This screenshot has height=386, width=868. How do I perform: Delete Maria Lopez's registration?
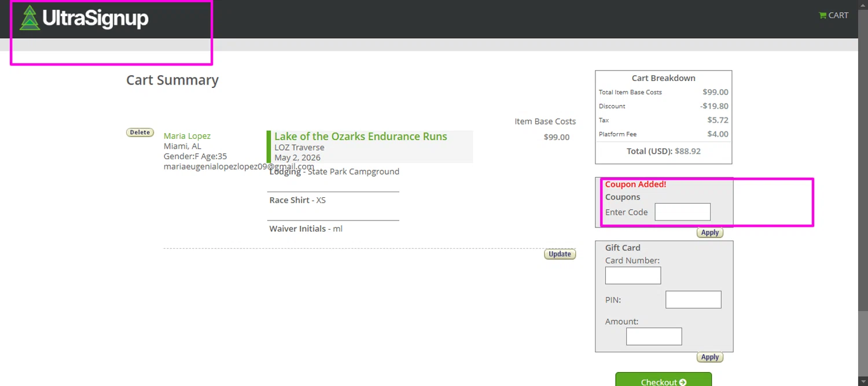click(x=140, y=133)
